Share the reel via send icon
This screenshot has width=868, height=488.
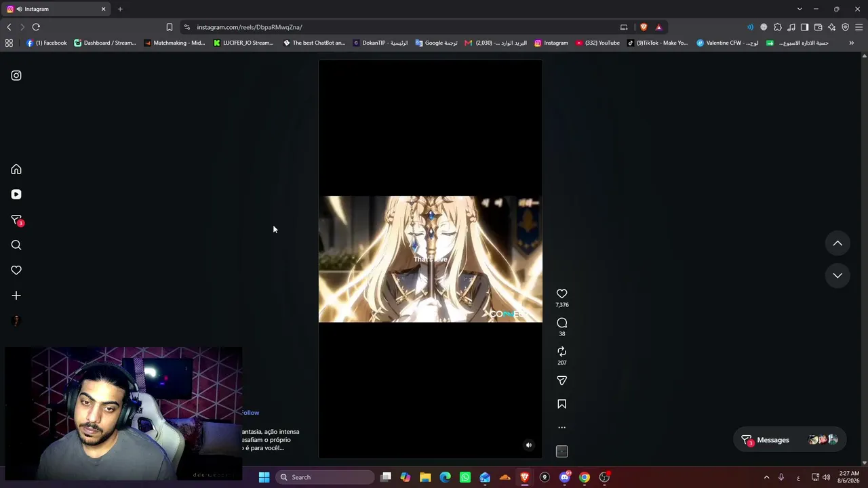[561, 381]
